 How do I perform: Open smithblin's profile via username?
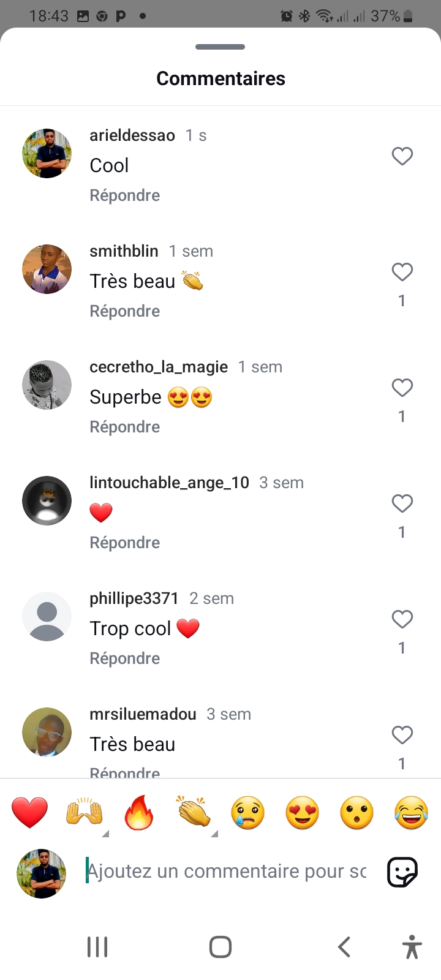(124, 251)
